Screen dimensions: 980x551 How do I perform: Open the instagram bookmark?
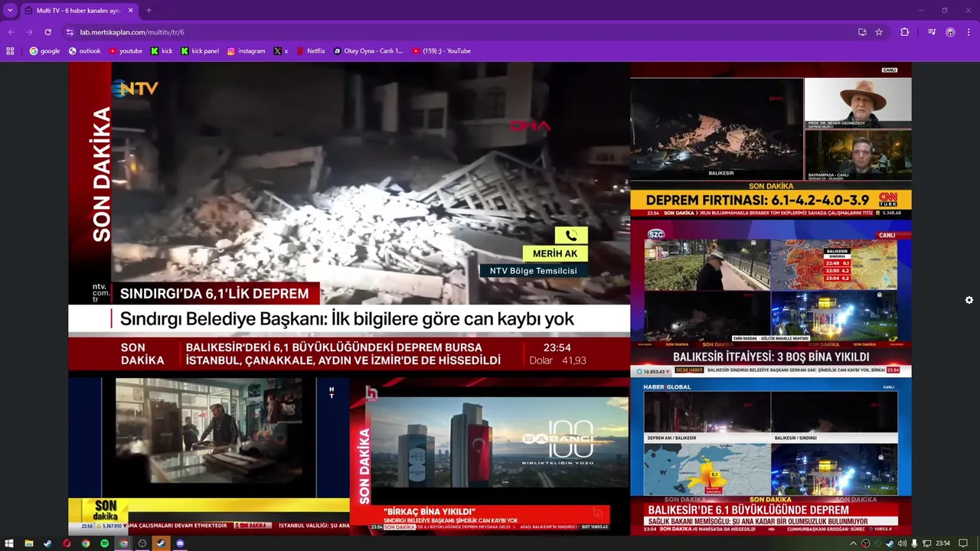click(246, 51)
